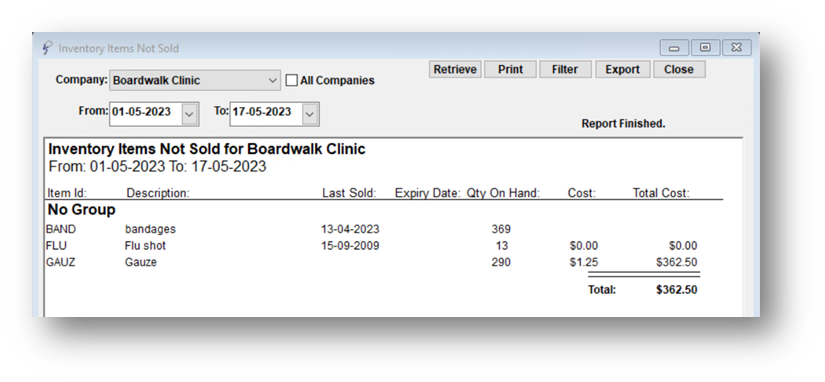The image size is (825, 382).
Task: Expand the From date picker arrow
Action: [x=189, y=114]
